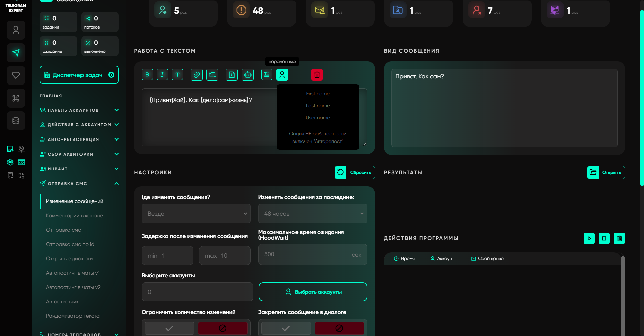The width and height of the screenshot is (644, 336).
Task: Select First name from variables menu
Action: [318, 94]
